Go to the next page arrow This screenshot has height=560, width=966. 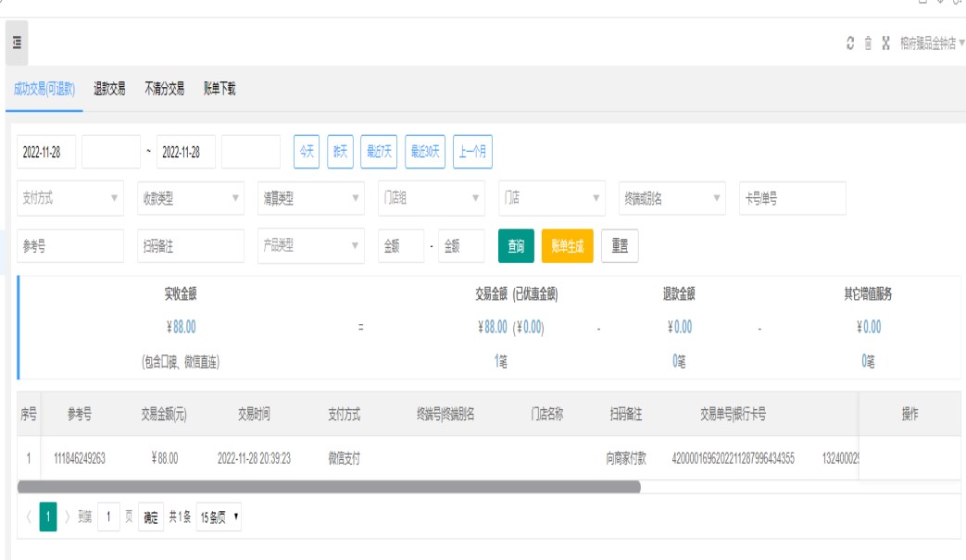[67, 516]
